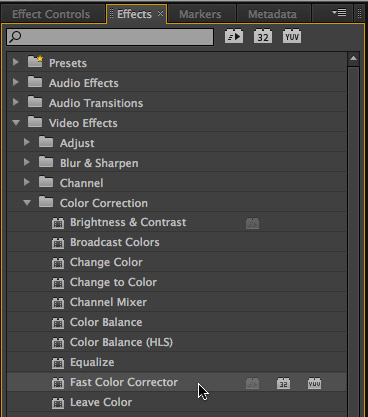Image resolution: width=368 pixels, height=417 pixels.
Task: Toggle the 32-bit Color effects filter
Action: (x=263, y=36)
